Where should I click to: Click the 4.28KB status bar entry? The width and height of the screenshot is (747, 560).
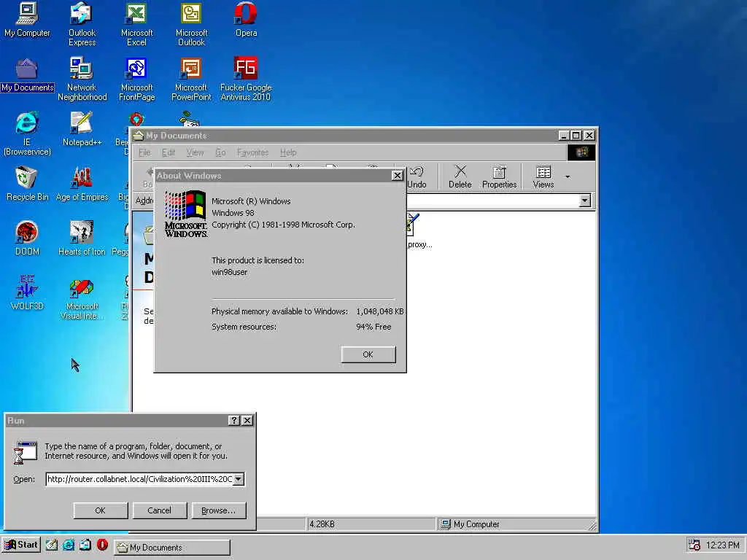click(x=370, y=524)
